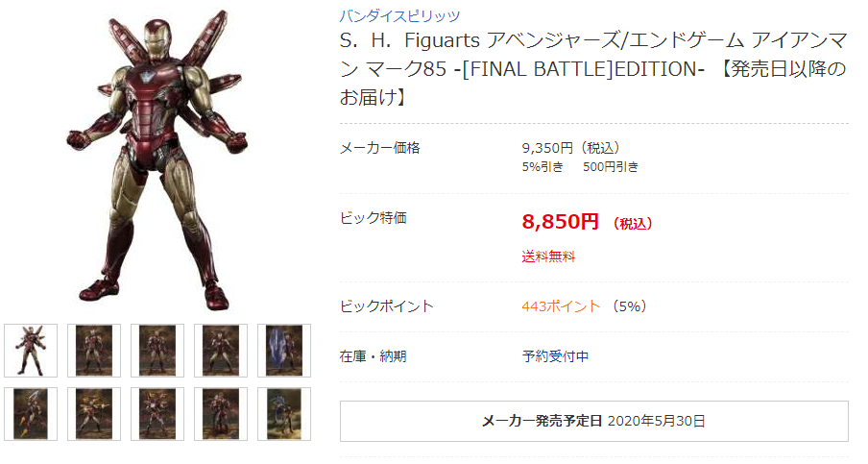Select the thumbnail of Iron Man firing beams sideways
The width and height of the screenshot is (868, 464).
point(94,414)
